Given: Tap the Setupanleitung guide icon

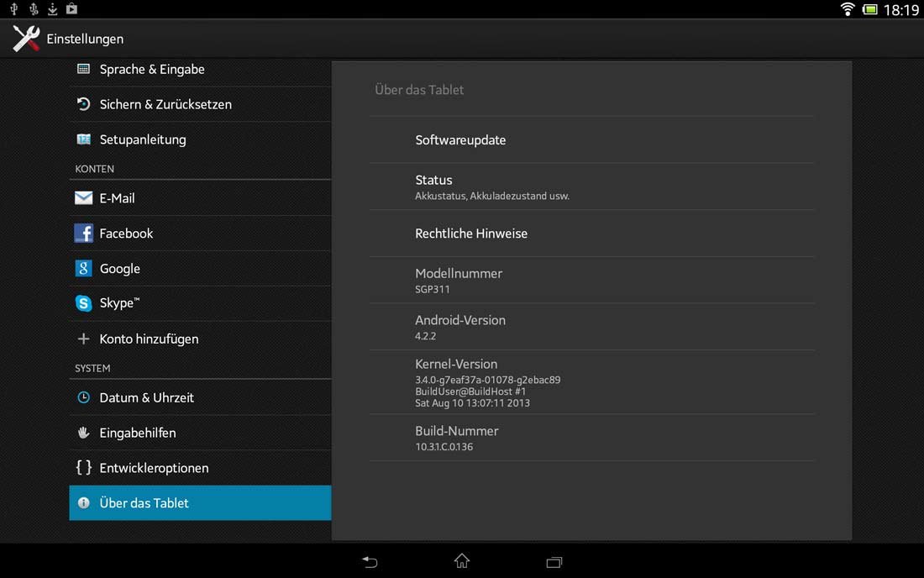Looking at the screenshot, I should point(84,139).
